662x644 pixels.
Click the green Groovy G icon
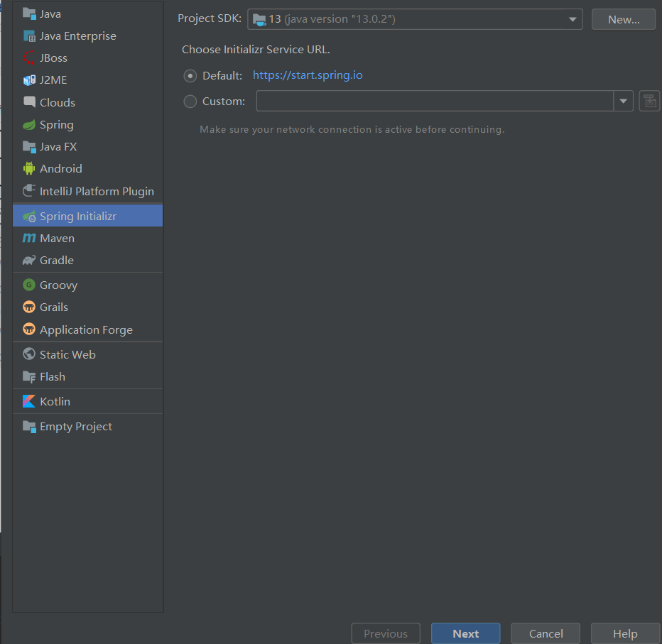pos(29,285)
